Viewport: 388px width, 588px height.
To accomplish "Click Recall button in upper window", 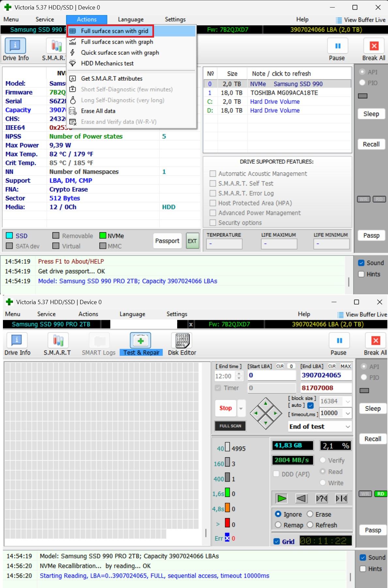I will point(371,144).
